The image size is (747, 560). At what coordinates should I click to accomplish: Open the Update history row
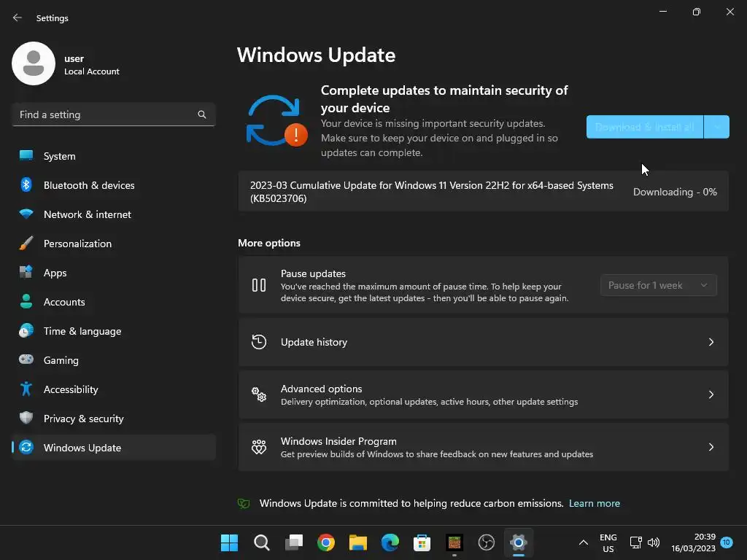484,342
